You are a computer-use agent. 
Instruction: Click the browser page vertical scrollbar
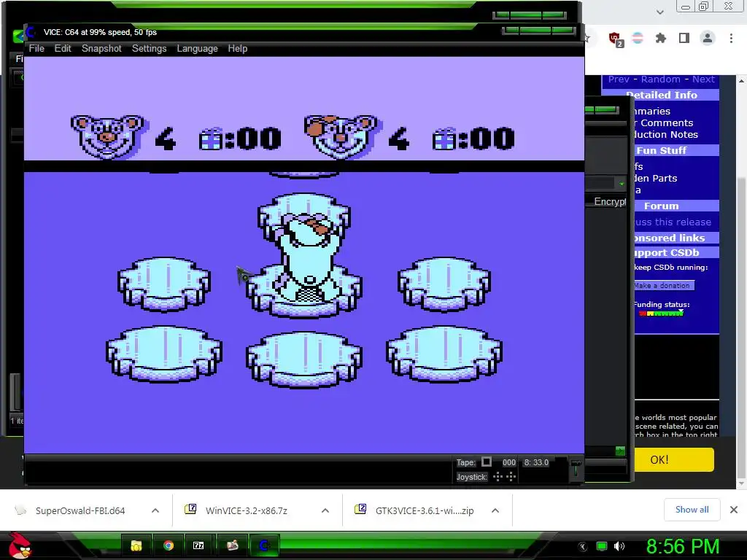pyautogui.click(x=741, y=329)
